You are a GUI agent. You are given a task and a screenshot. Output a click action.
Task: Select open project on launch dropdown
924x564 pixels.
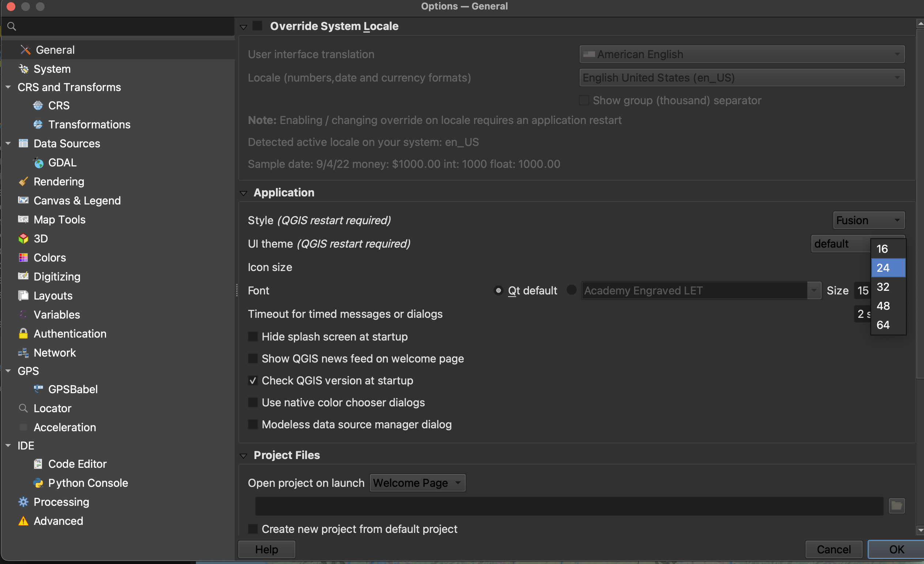click(x=416, y=483)
